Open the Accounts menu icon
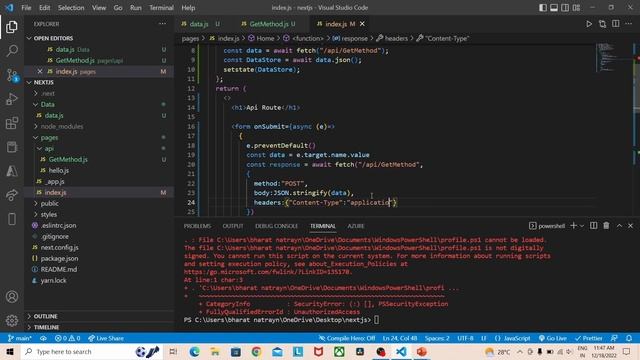This screenshot has width=640, height=360. coord(12,296)
